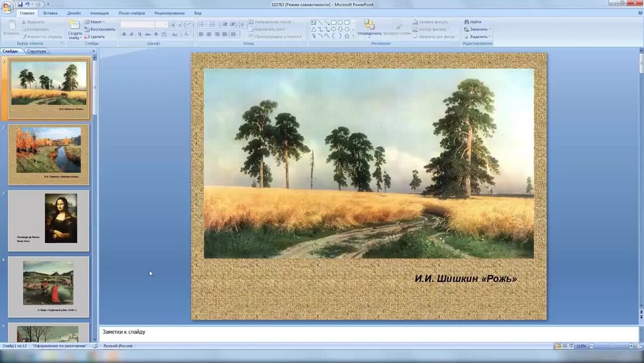
Task: Click the Decrease font size icon
Action: (180, 24)
